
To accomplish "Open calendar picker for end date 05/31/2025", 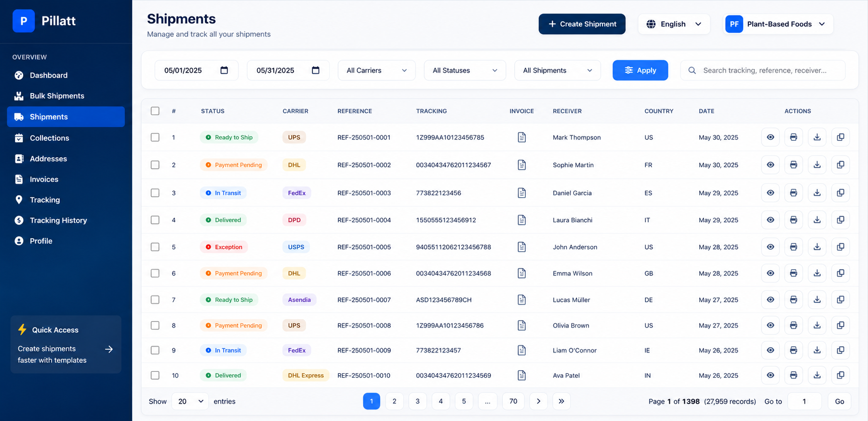I will pos(316,70).
